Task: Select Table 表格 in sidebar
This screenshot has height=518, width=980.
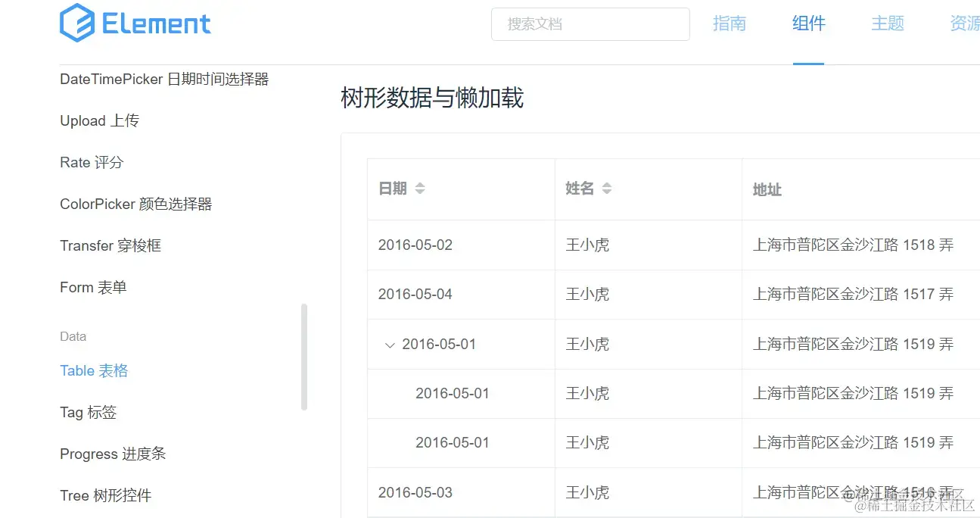Action: (x=94, y=370)
